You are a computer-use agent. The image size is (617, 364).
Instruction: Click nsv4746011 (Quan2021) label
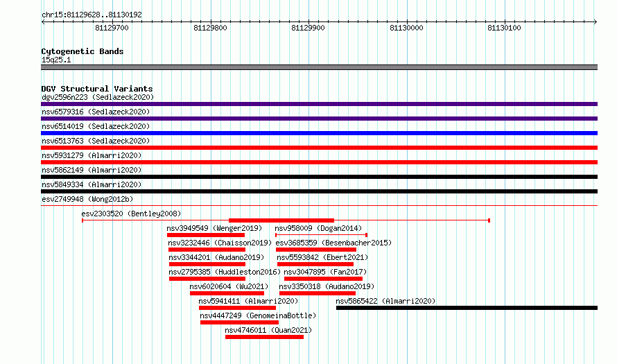click(x=268, y=330)
